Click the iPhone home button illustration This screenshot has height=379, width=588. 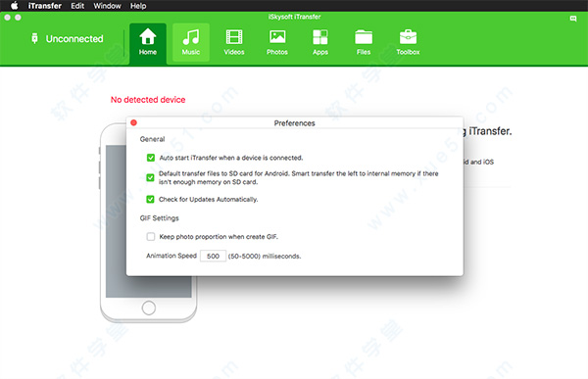[149, 308]
